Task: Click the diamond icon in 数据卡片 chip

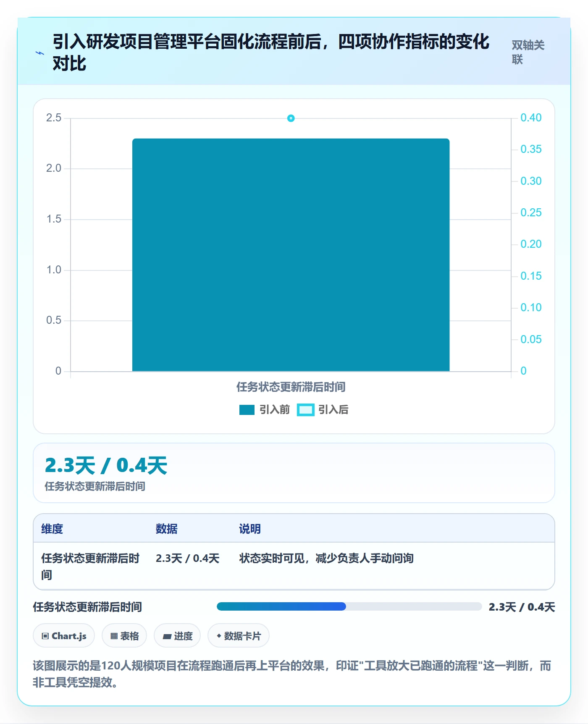Action: (x=219, y=636)
